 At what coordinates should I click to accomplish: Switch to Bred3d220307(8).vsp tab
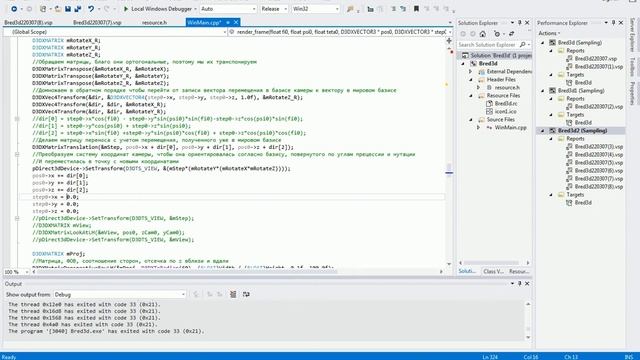click(x=29, y=22)
